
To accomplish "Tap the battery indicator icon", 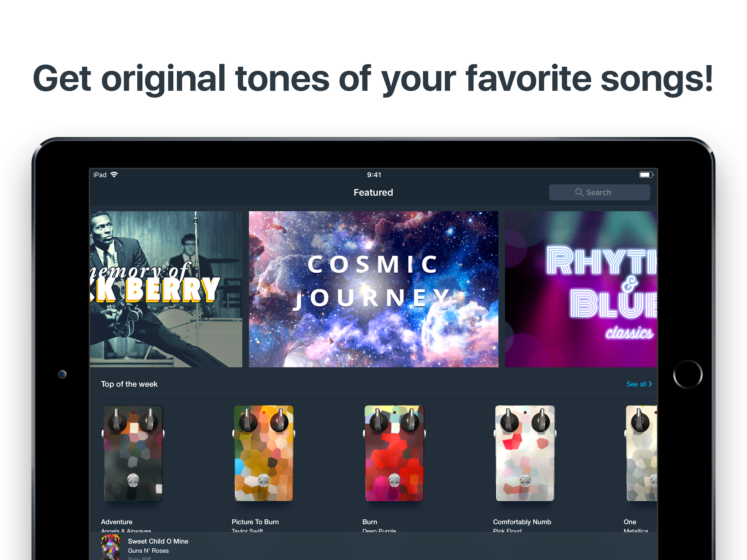I will (x=646, y=175).
